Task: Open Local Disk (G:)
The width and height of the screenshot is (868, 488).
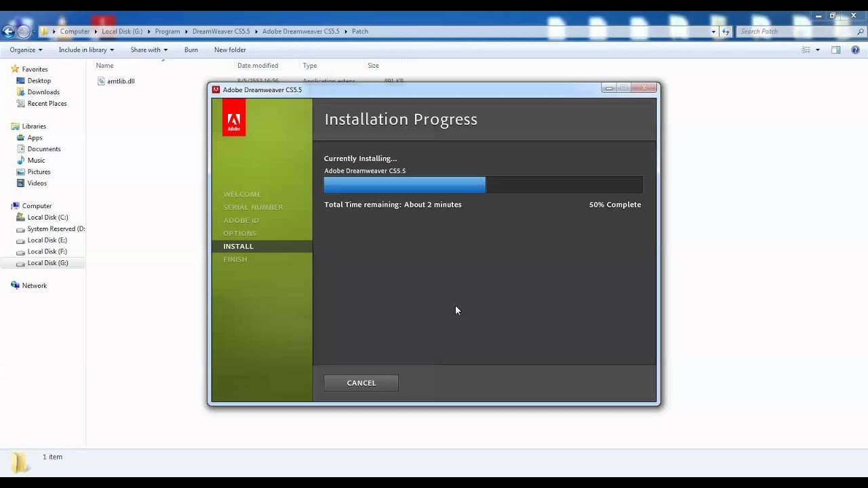Action: 47,263
